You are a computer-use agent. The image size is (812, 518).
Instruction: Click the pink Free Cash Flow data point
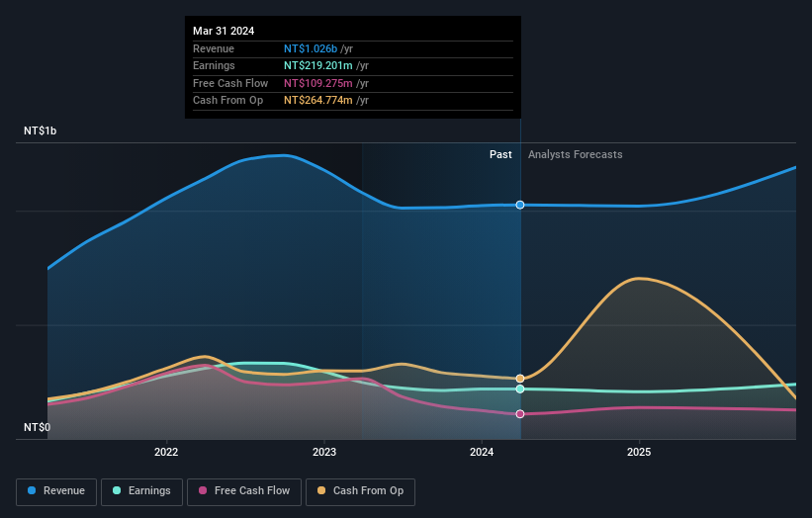[520, 414]
